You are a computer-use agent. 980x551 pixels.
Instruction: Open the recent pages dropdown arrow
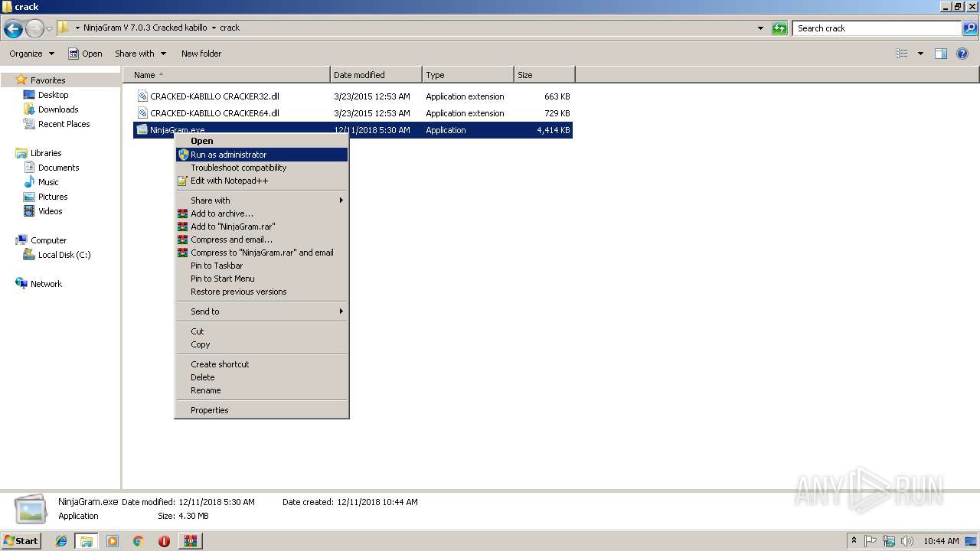(x=50, y=29)
